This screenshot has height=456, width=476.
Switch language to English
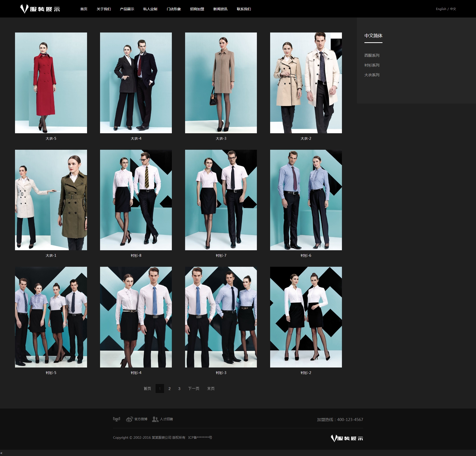click(x=441, y=9)
